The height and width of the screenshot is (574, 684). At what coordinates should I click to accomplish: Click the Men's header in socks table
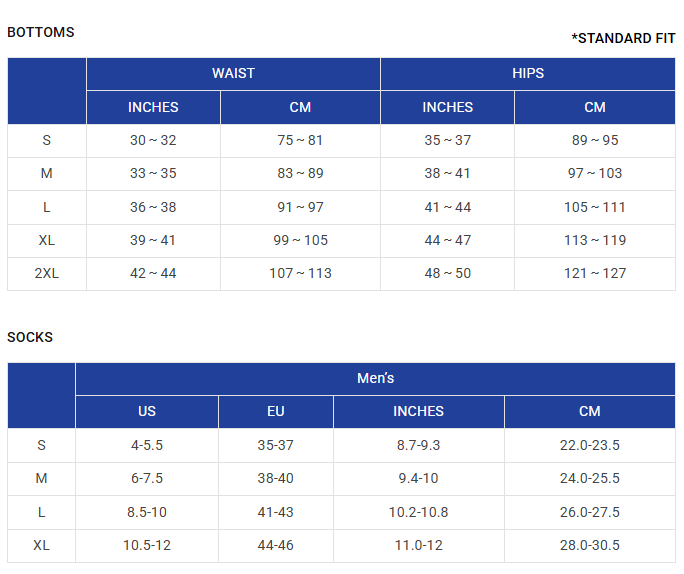pos(375,378)
